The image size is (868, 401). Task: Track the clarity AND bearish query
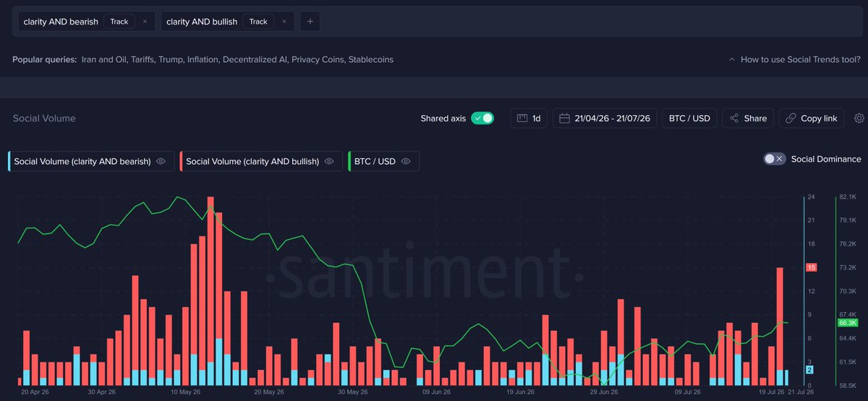coord(119,22)
